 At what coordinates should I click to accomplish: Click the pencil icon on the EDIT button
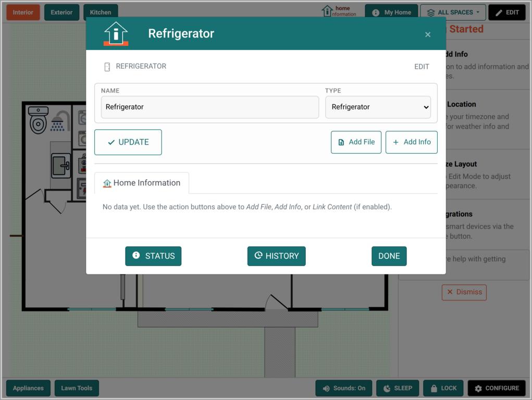click(x=499, y=13)
